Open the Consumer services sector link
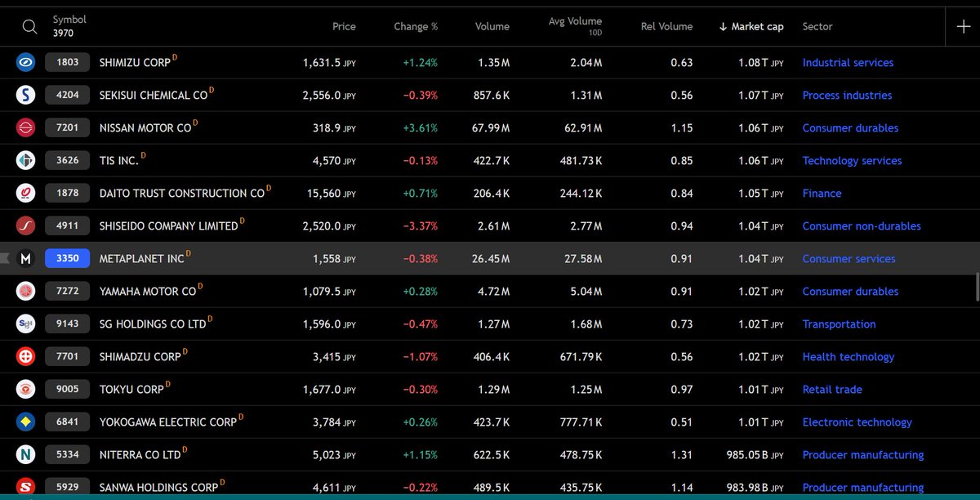Image resolution: width=980 pixels, height=500 pixels. pos(849,258)
